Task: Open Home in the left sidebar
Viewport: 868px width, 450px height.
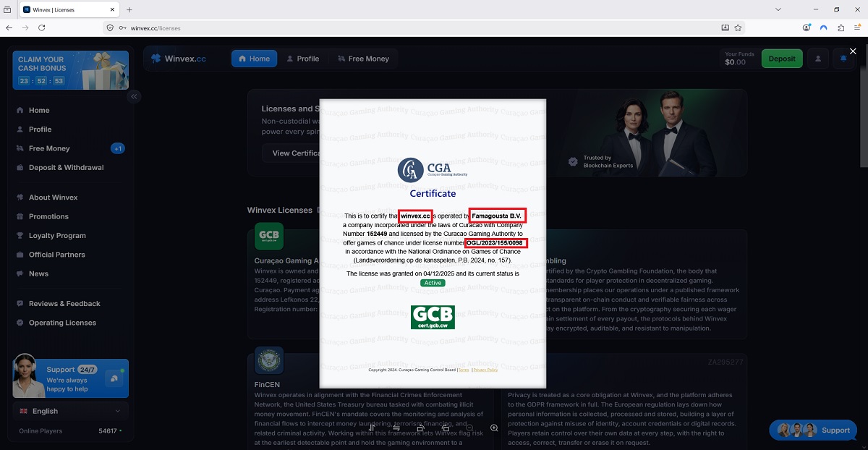Action: pyautogui.click(x=70, y=111)
